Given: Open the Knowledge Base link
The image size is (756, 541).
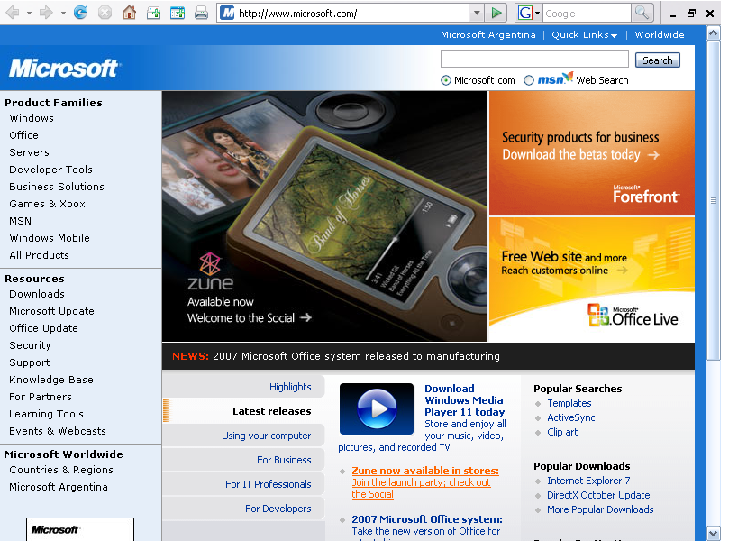Looking at the screenshot, I should (x=51, y=380).
